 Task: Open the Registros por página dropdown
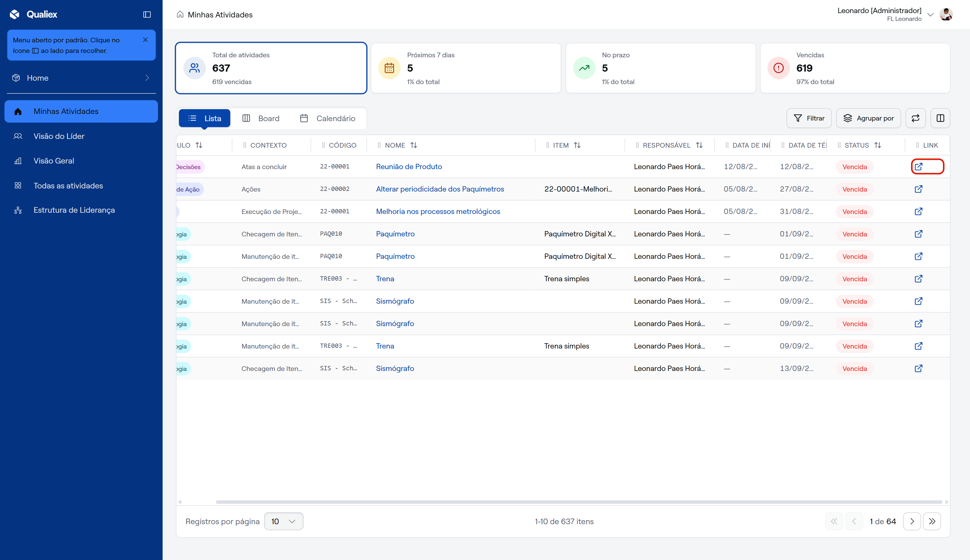pyautogui.click(x=283, y=521)
